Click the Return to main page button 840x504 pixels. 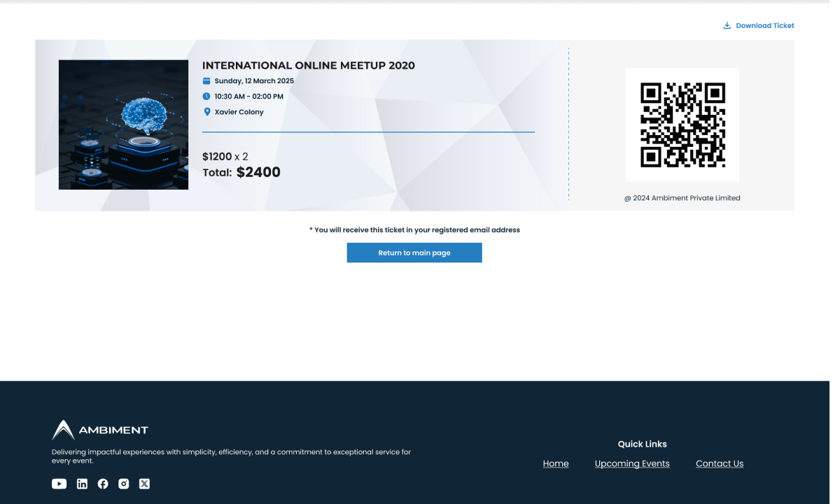point(414,253)
